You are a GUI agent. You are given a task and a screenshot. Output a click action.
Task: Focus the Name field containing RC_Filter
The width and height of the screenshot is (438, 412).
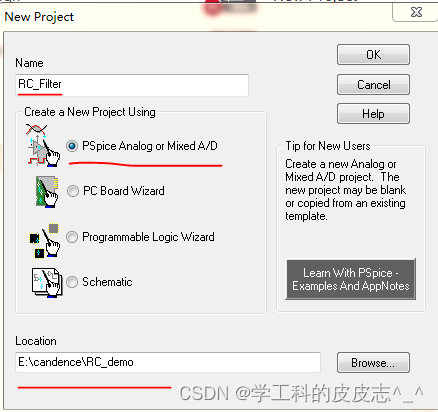132,85
